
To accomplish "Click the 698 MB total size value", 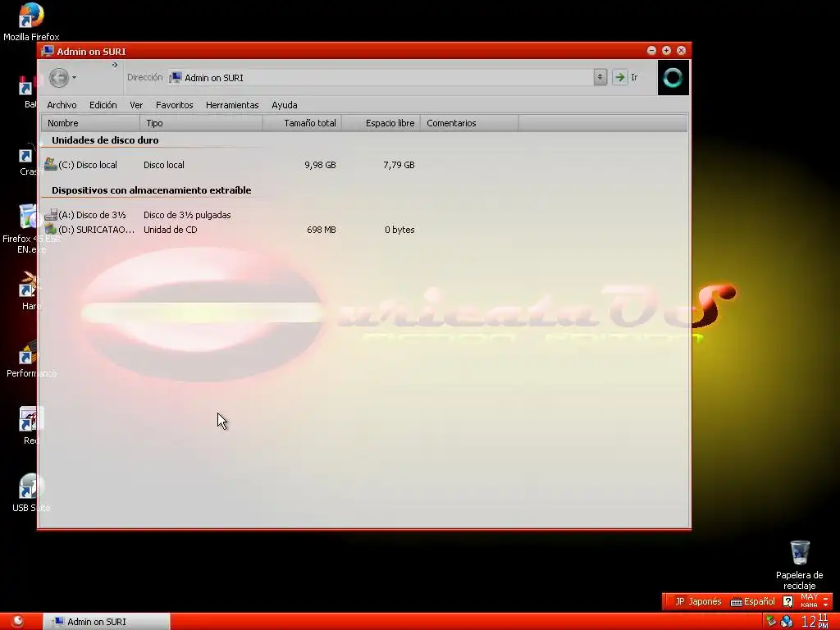I will (322, 230).
